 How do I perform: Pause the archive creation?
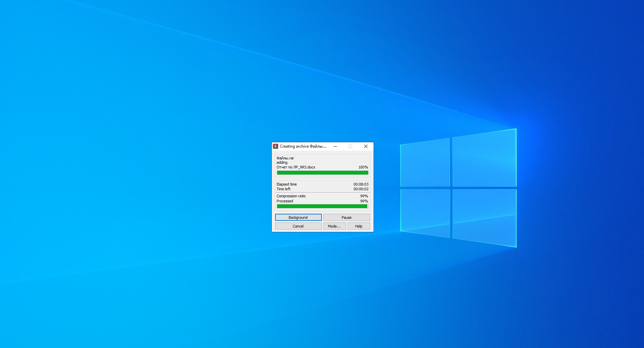tap(347, 217)
